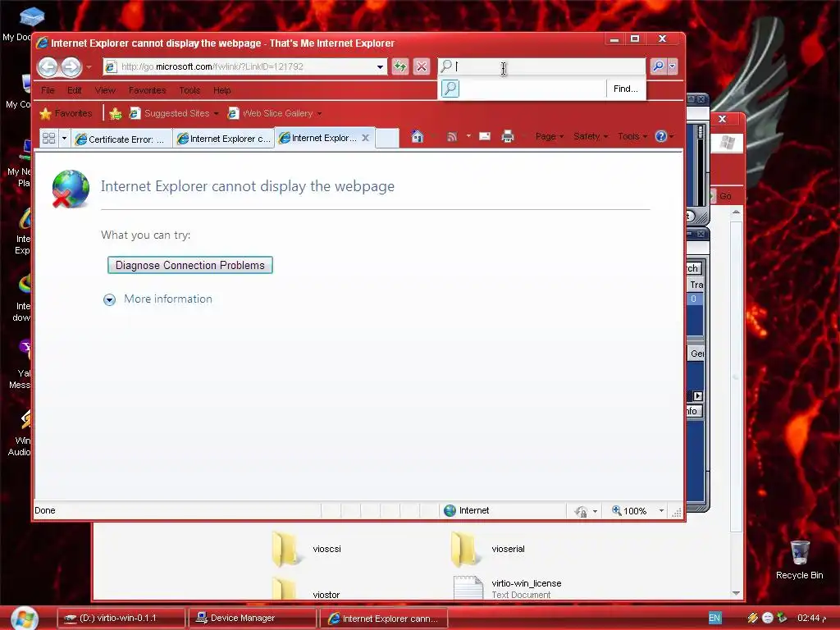Click the lightning bolt tray icon
840x630 pixels.
click(753, 618)
